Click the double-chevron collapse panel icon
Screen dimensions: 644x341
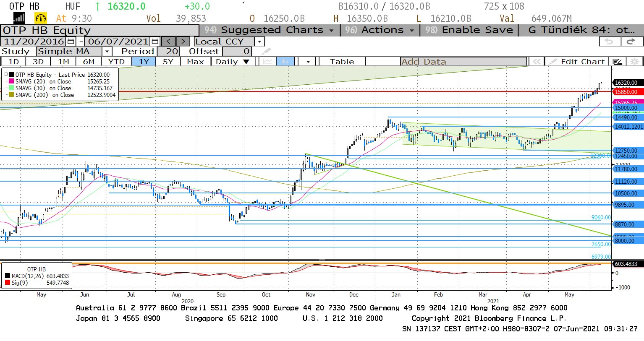pos(537,62)
